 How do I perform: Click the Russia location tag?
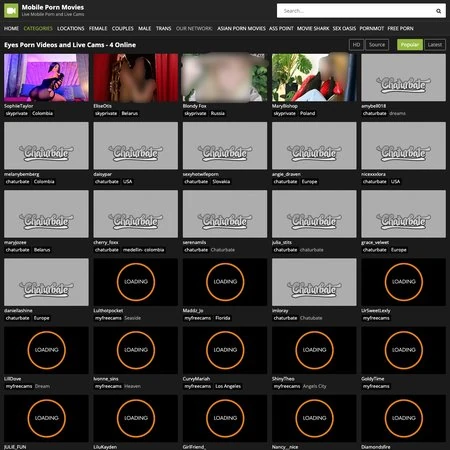[218, 113]
